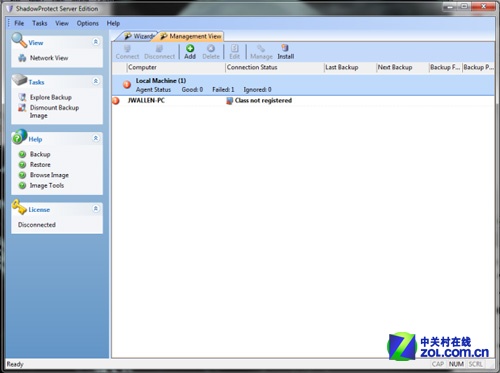The height and width of the screenshot is (373, 500).
Task: Open the Explore Backup task link
Action: pyautogui.click(x=51, y=97)
